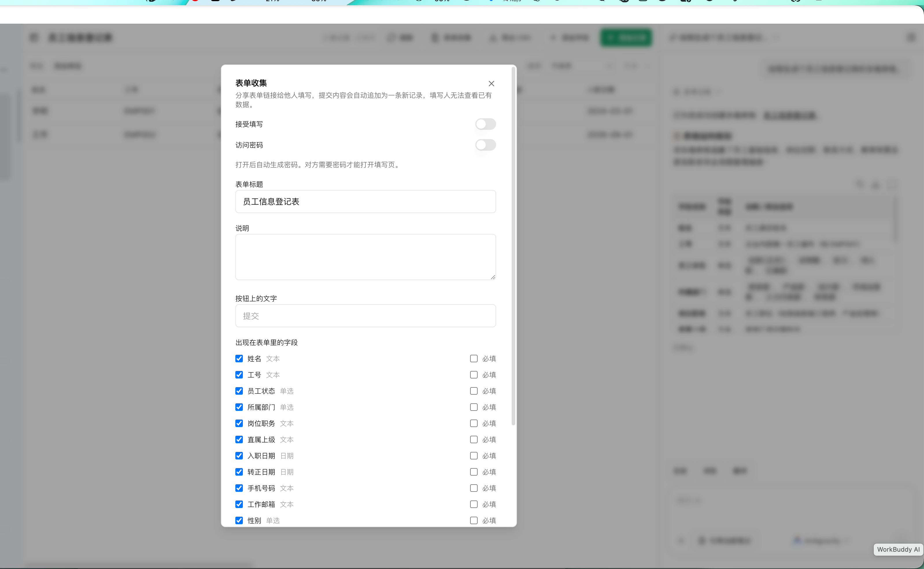Focus the 说明 description text area

click(x=365, y=257)
